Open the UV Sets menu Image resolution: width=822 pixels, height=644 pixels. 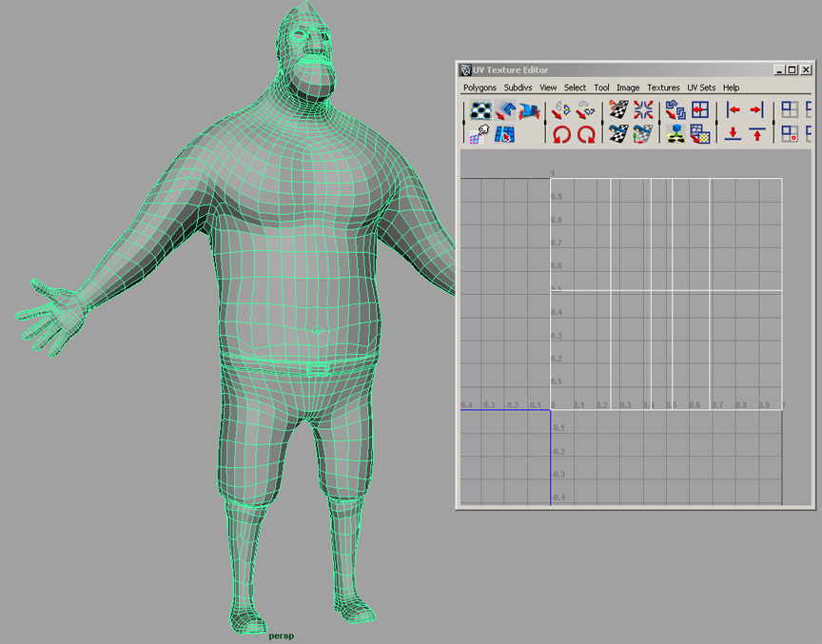coord(701,88)
